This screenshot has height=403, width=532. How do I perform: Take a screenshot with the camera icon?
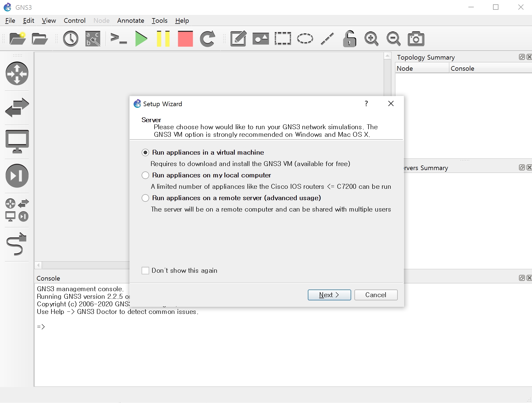(x=416, y=39)
